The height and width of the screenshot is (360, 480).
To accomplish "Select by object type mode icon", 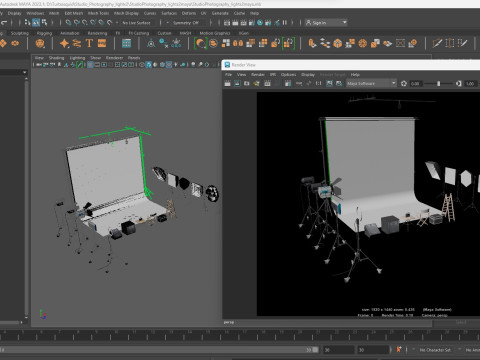I will (36, 23).
